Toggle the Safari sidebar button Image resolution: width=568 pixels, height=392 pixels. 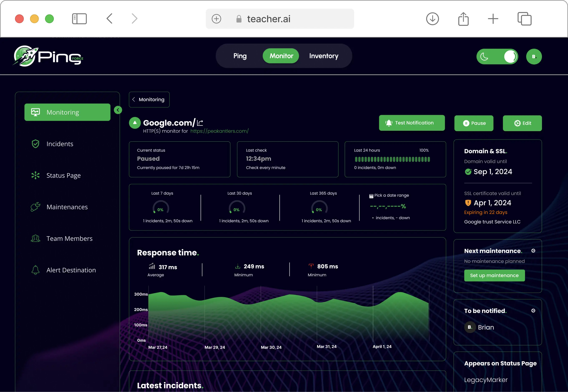[79, 19]
